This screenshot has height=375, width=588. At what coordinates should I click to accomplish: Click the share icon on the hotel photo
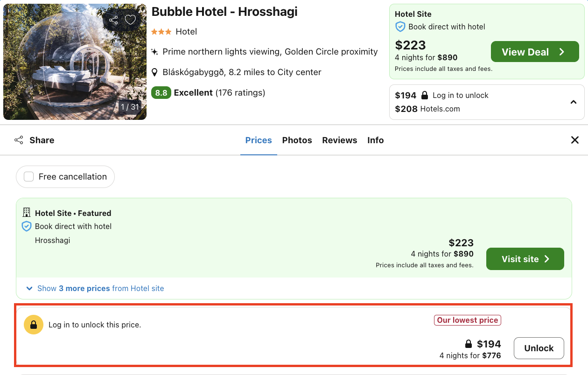[x=113, y=20]
